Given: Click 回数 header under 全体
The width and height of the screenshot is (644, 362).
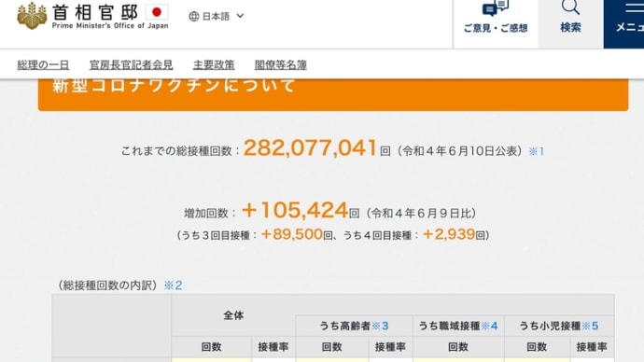Looking at the screenshot, I should pyautogui.click(x=212, y=347).
